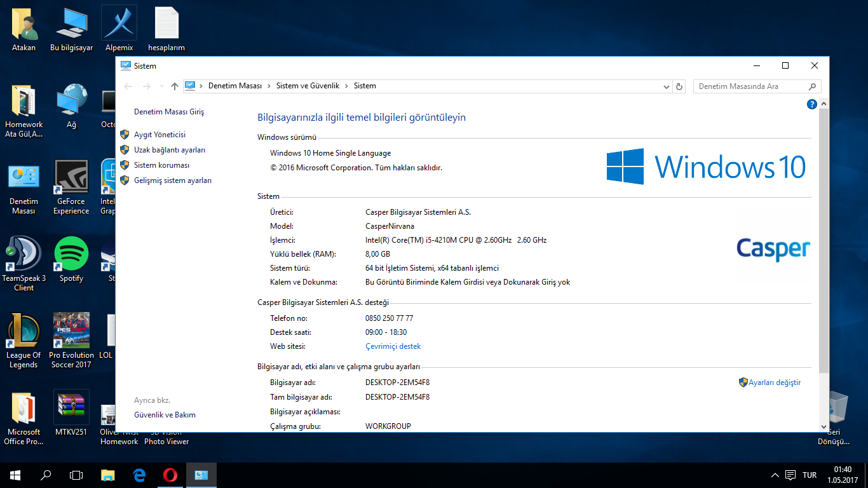Open File Explorer from the taskbar

109,475
